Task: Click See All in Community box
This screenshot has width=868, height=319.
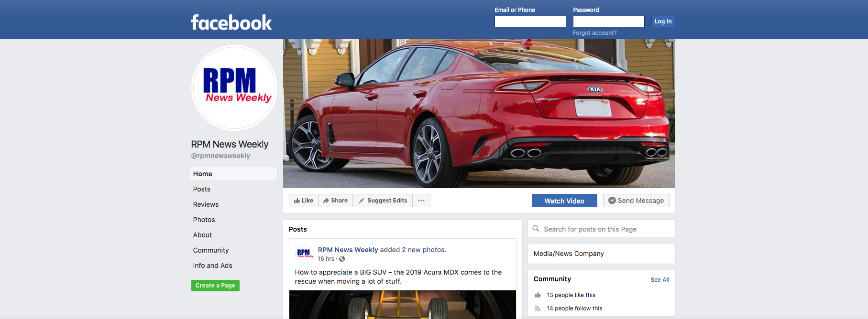Action: coord(660,280)
